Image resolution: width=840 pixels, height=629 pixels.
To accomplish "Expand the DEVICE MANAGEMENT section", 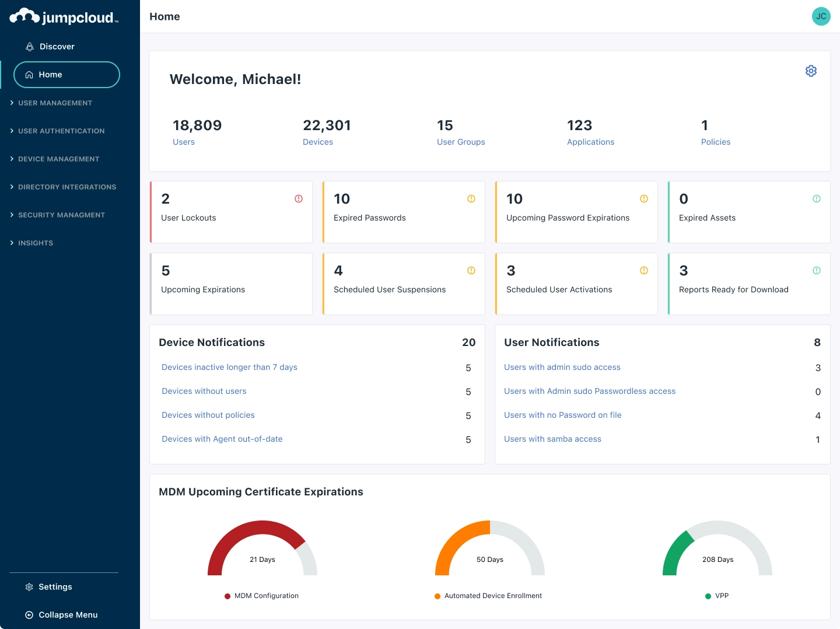I will [x=58, y=159].
